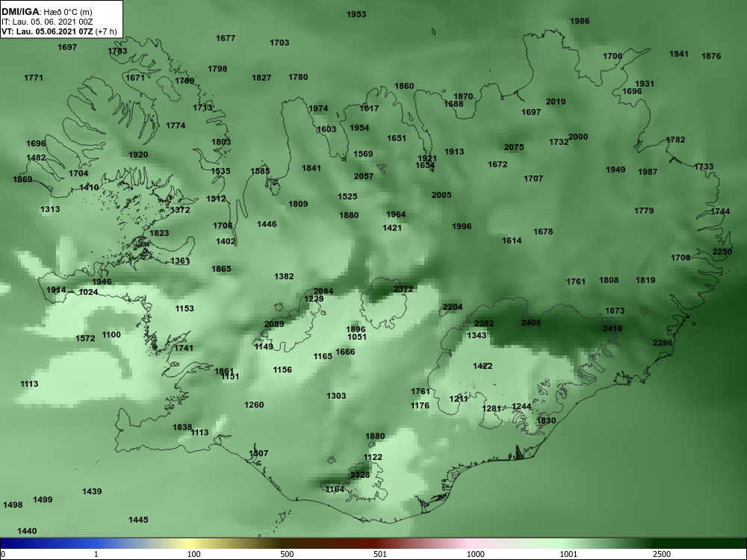Click the map value "1953"
The width and height of the screenshot is (747, 560).
tap(356, 14)
